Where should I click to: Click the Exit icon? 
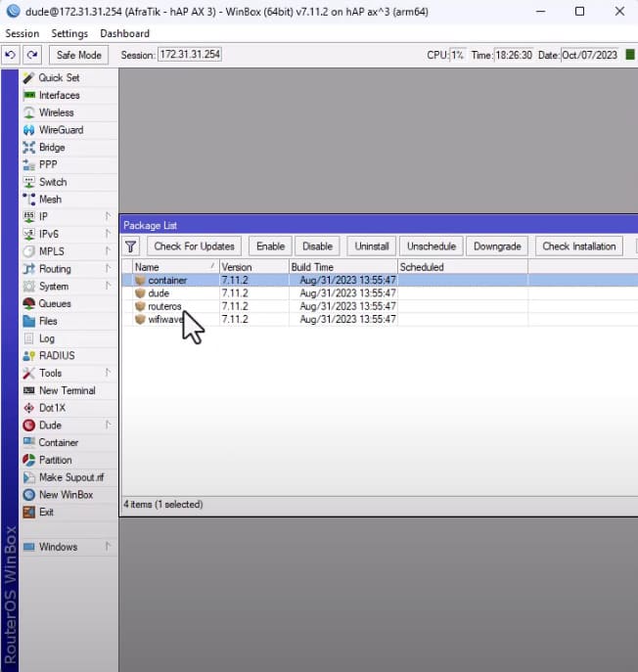(x=28, y=513)
